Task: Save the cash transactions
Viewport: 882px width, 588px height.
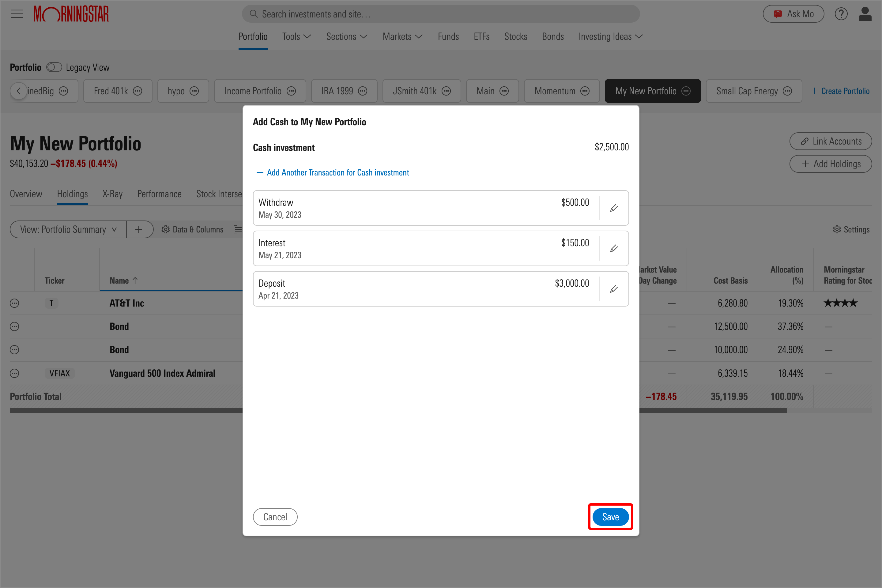Action: point(610,517)
